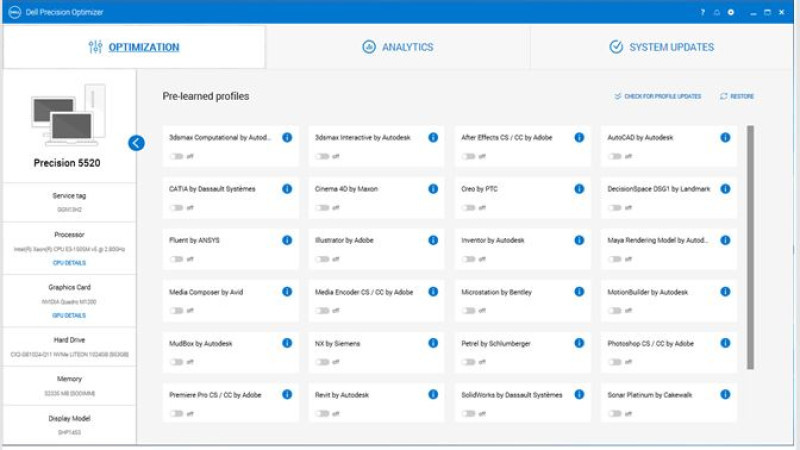View SolidWorks by Dassault Systèmes info

click(579, 394)
